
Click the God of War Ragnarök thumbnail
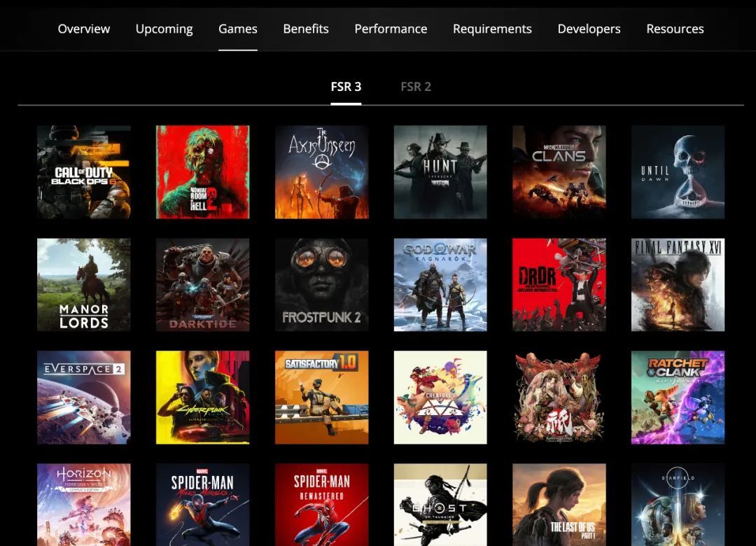[440, 285]
